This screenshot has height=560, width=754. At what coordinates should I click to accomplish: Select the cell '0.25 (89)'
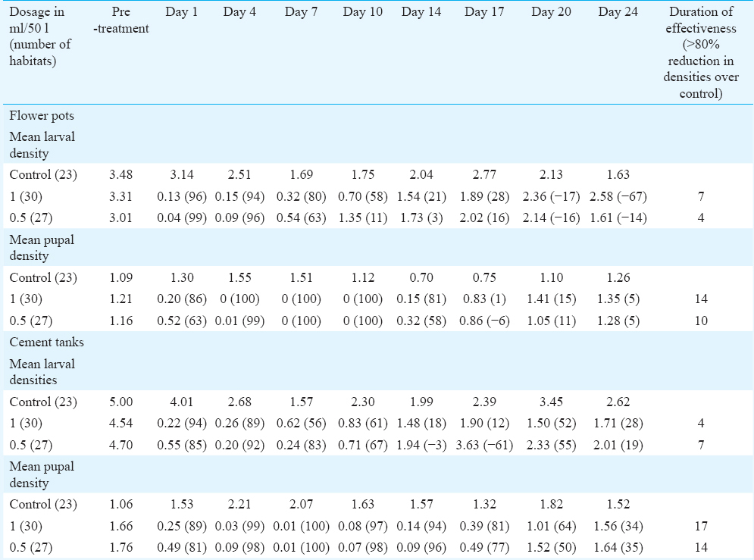click(x=182, y=527)
